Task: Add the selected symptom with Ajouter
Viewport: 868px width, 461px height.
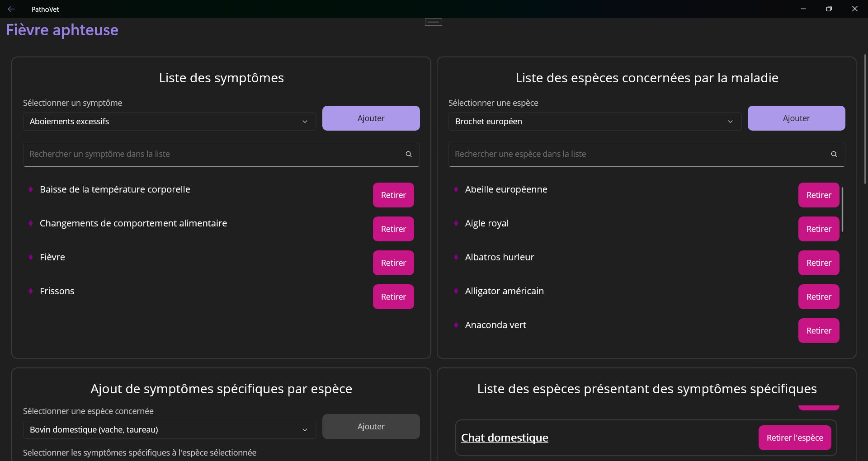Action: [x=371, y=118]
